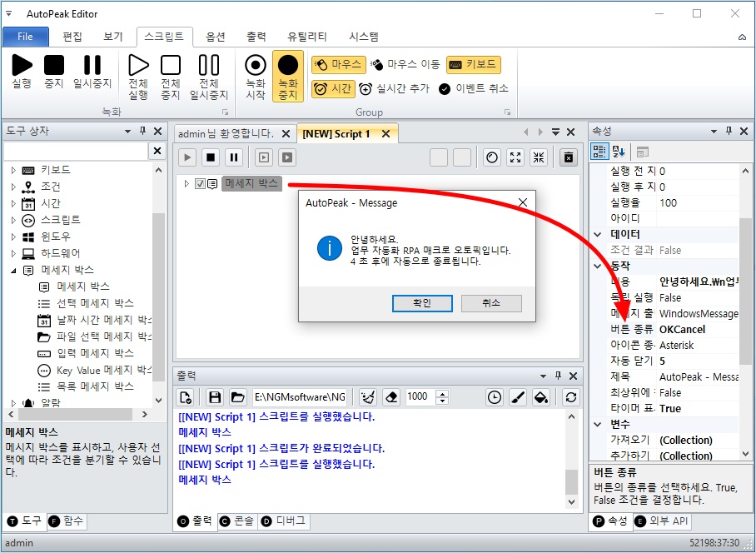Click the open folder icon in output toolbar
756x553 pixels.
point(237,397)
